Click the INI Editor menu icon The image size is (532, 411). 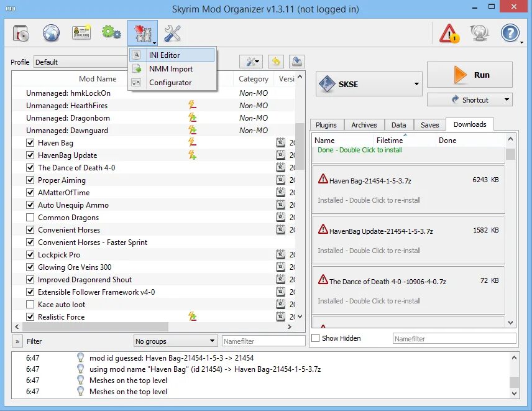click(x=136, y=55)
